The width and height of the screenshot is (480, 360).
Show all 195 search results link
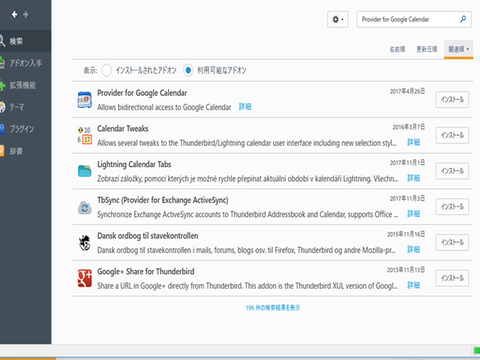[273, 308]
